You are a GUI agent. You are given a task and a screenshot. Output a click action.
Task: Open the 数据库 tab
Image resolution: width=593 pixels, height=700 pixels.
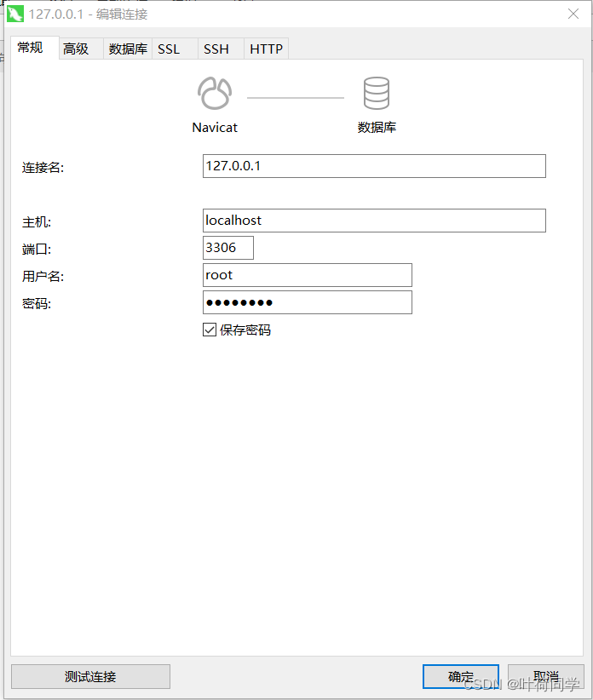pos(128,49)
